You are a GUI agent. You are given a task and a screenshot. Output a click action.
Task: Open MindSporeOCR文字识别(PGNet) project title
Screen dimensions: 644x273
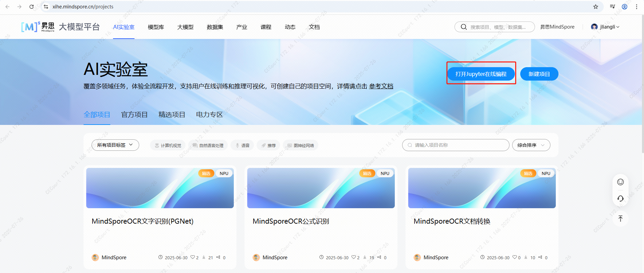point(143,221)
